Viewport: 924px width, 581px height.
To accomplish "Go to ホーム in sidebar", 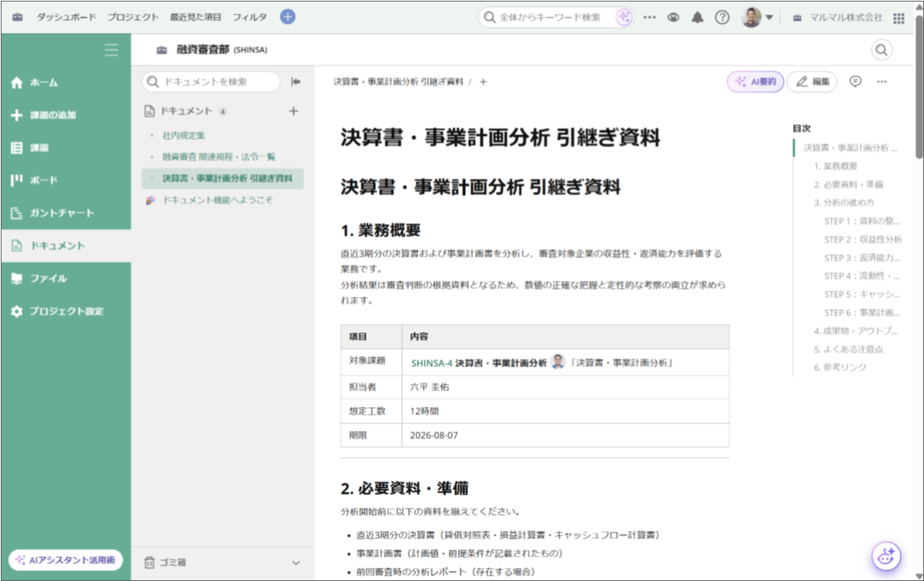I will click(65, 82).
